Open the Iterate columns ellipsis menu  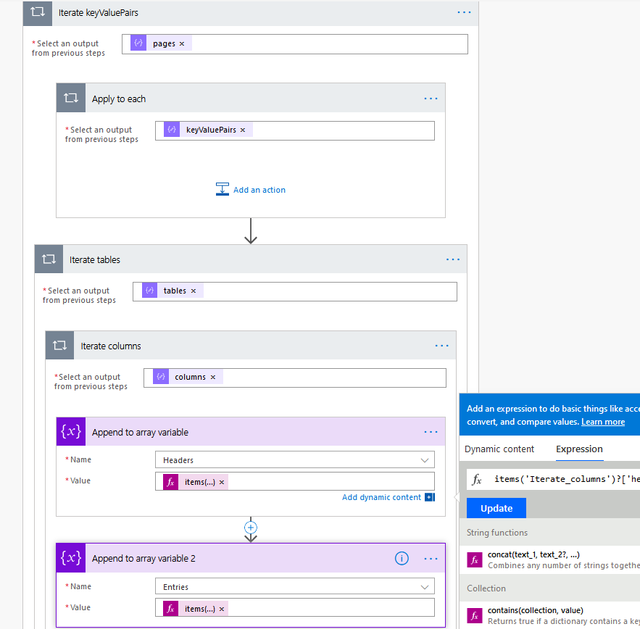442,346
